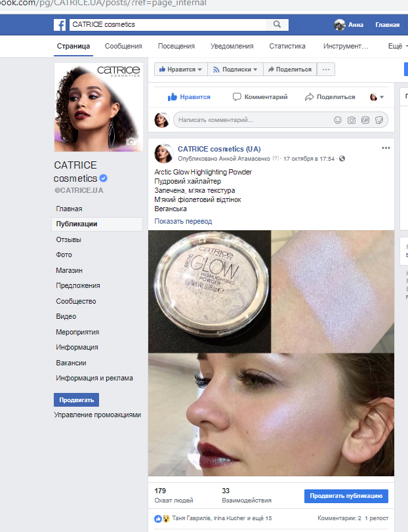Open the face close-up photo
Screen dimensions: 408x532
tap(271, 415)
